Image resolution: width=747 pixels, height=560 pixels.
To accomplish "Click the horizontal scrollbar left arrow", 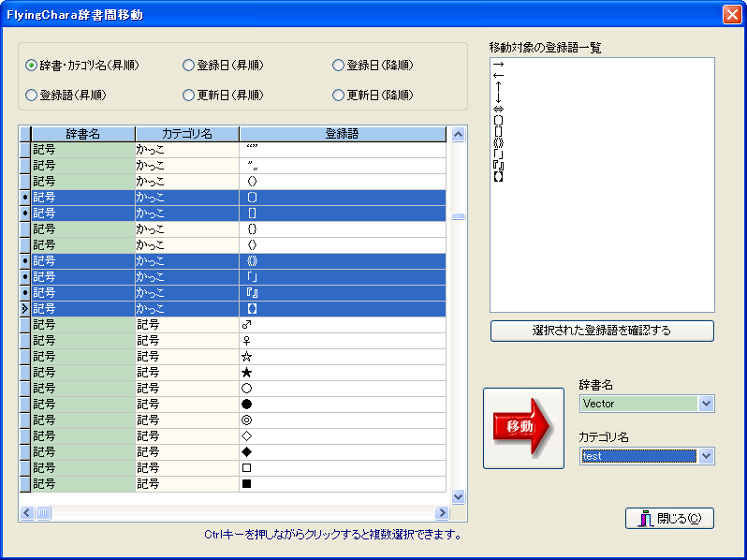I will 27,513.
